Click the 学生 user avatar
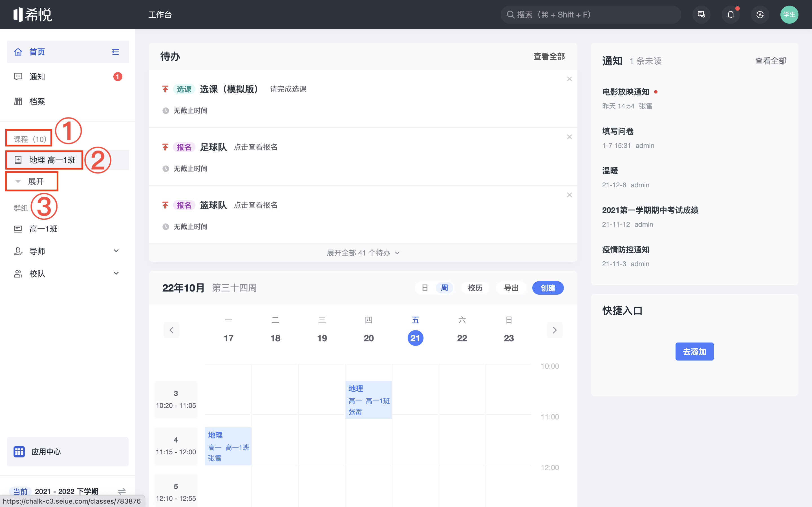 tap(789, 15)
